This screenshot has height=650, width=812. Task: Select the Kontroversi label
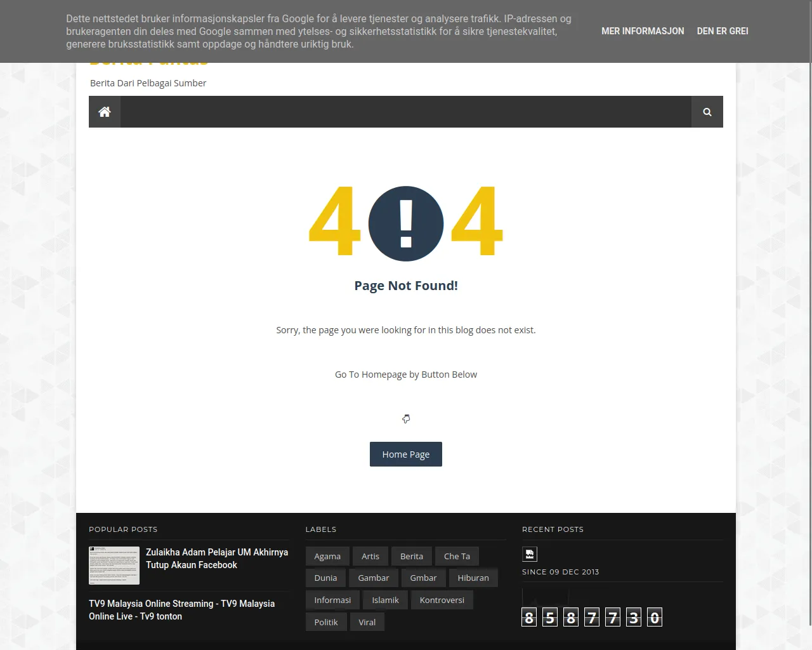[x=442, y=600]
